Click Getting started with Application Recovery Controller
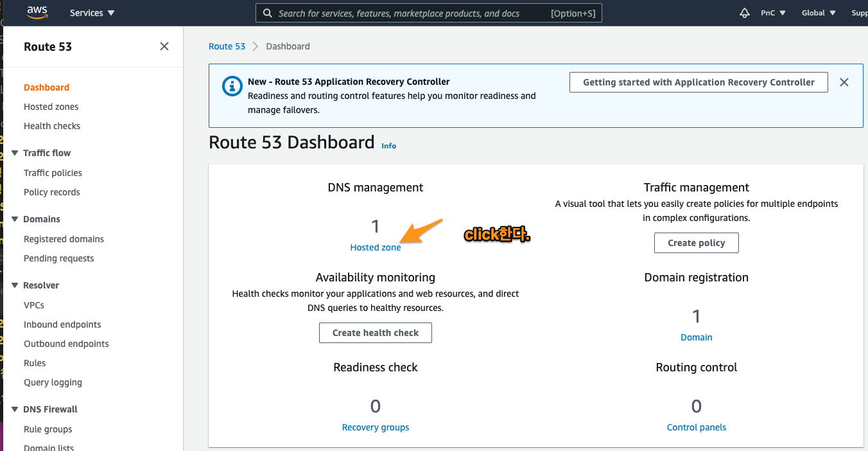The image size is (868, 451). [699, 82]
